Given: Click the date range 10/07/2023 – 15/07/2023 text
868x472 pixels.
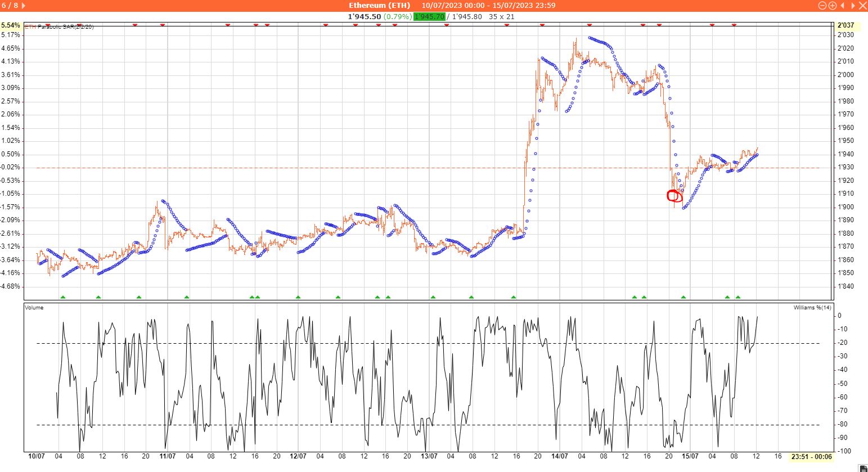Looking at the screenshot, I should point(488,6).
